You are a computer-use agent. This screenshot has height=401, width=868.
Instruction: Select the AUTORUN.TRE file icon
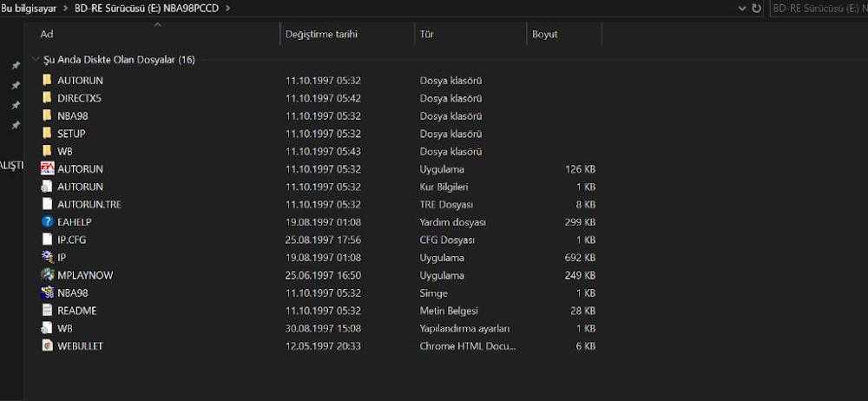(x=47, y=204)
